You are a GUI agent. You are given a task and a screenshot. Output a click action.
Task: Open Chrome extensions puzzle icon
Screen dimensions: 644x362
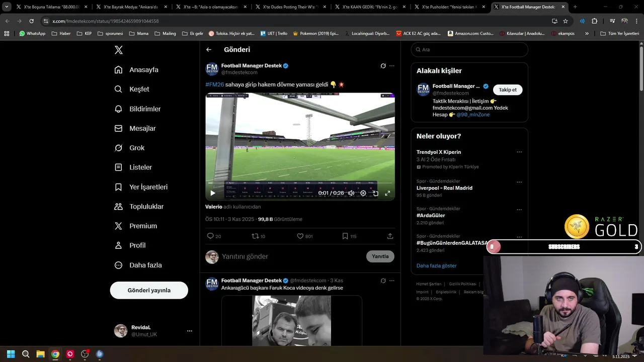594,21
